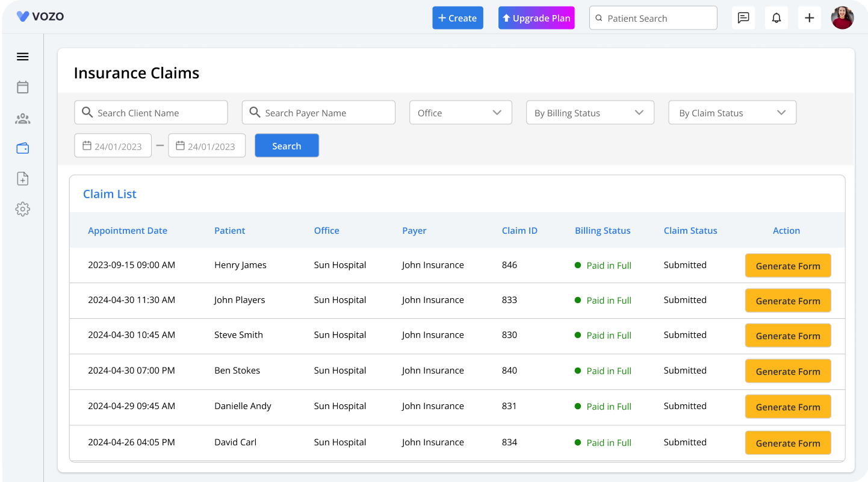Screen dimensions: 868x482
Task: Click appointment 2024-04-26 04:05 PM
Action: tap(131, 442)
